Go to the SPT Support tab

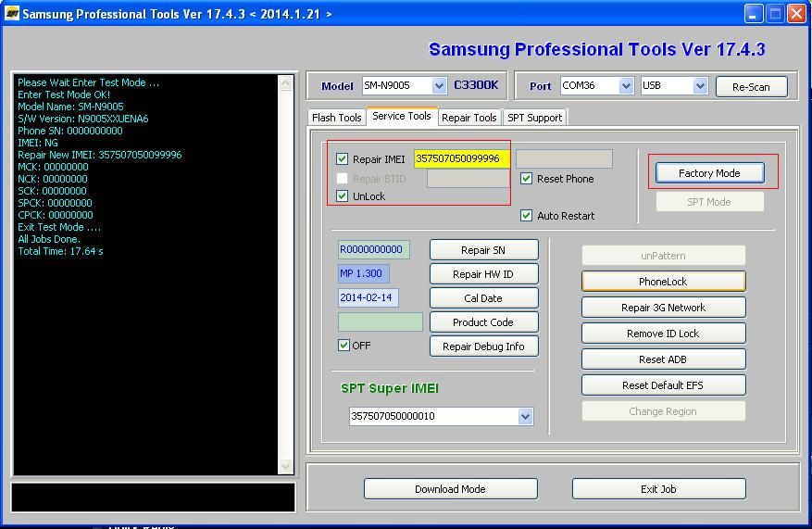click(x=534, y=118)
